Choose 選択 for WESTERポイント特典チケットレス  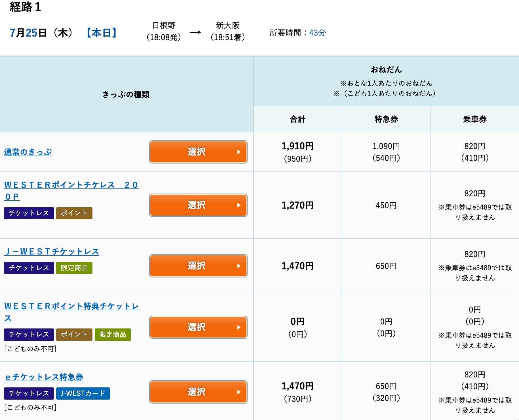click(198, 327)
